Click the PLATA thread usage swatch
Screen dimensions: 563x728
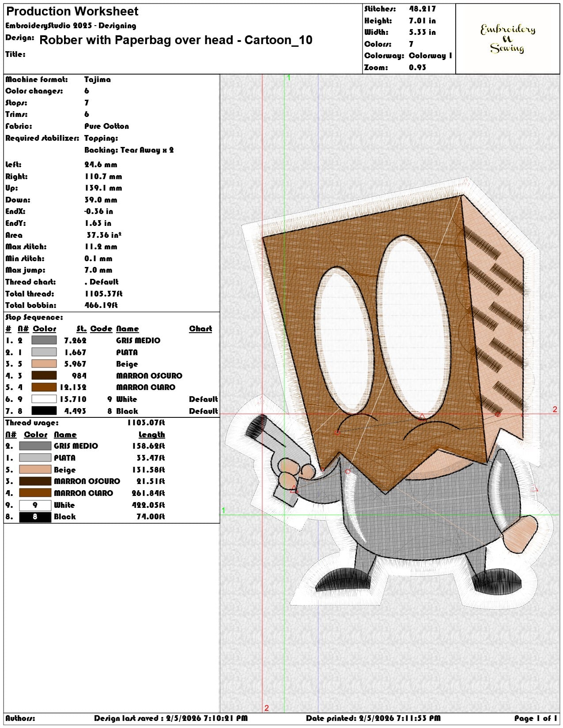(35, 458)
